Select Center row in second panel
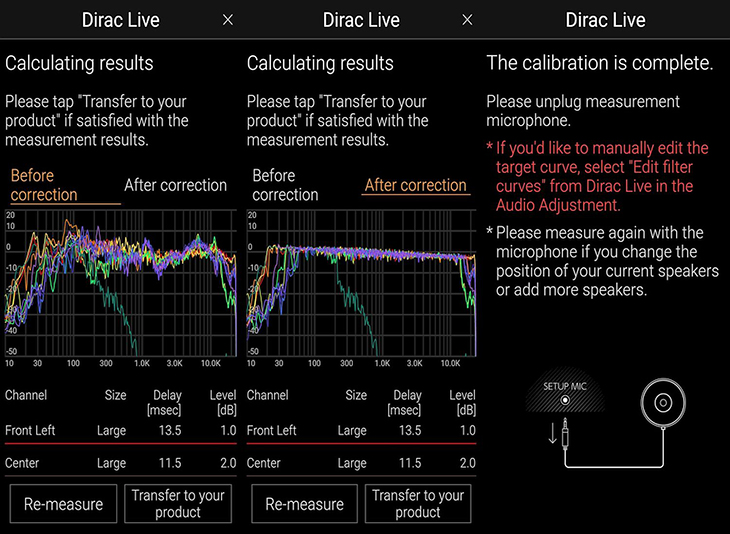Image resolution: width=730 pixels, height=534 pixels. tap(361, 463)
